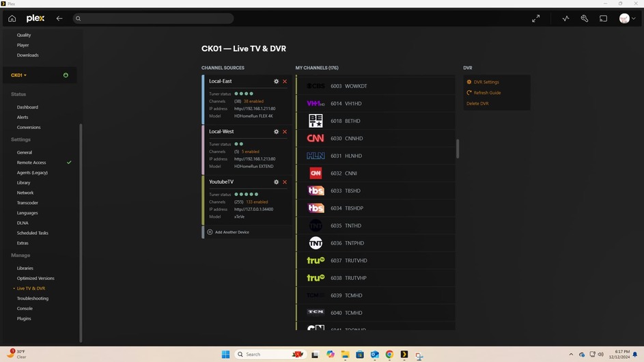Viewport: 644px width, 362px height.
Task: Open Troubleshooting under Manage
Action: [x=33, y=298]
